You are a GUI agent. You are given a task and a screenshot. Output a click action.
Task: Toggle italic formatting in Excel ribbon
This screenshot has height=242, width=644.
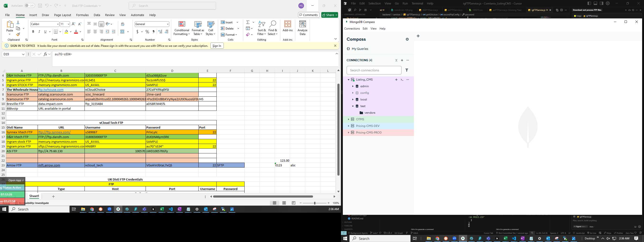[x=39, y=32]
